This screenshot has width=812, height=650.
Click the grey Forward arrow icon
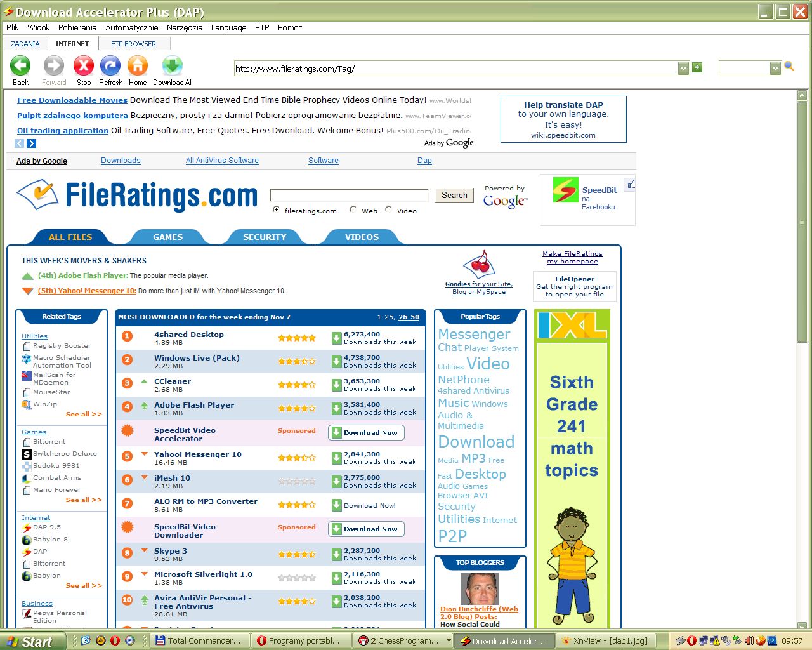coord(54,66)
